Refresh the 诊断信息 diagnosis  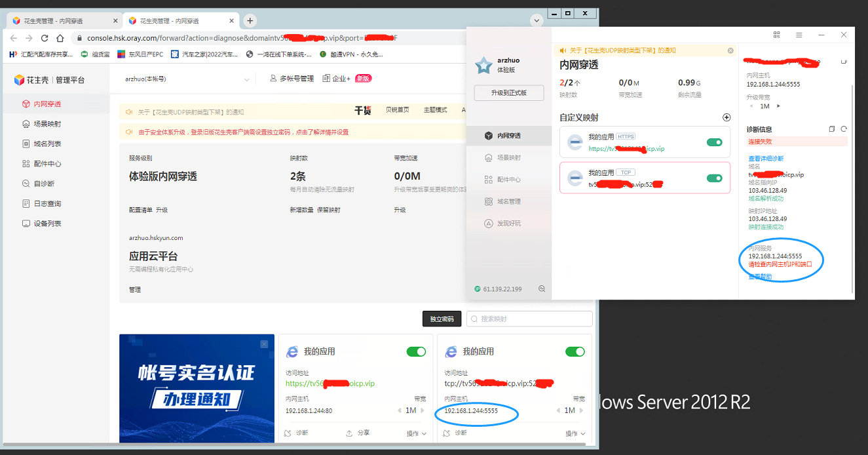pos(844,129)
